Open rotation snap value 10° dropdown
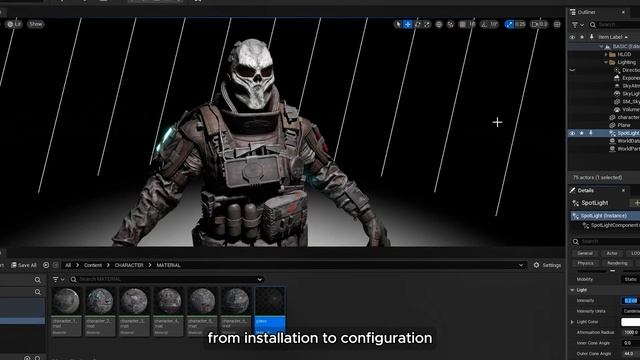The image size is (640, 360). tap(494, 24)
